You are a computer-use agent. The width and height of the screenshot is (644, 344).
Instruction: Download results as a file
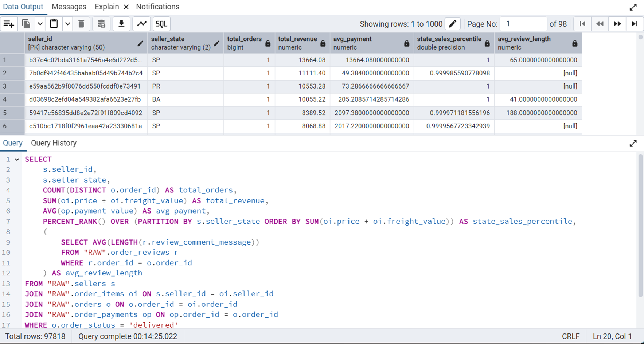[x=121, y=24]
